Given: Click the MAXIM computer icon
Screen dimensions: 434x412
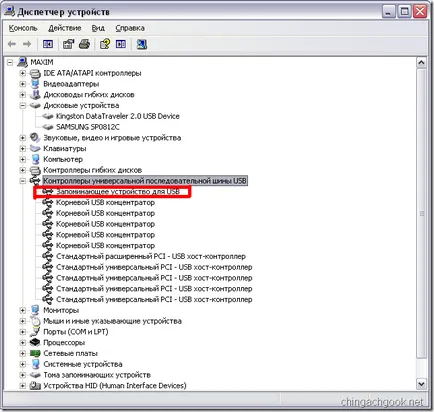Looking at the screenshot, I should point(22,62).
